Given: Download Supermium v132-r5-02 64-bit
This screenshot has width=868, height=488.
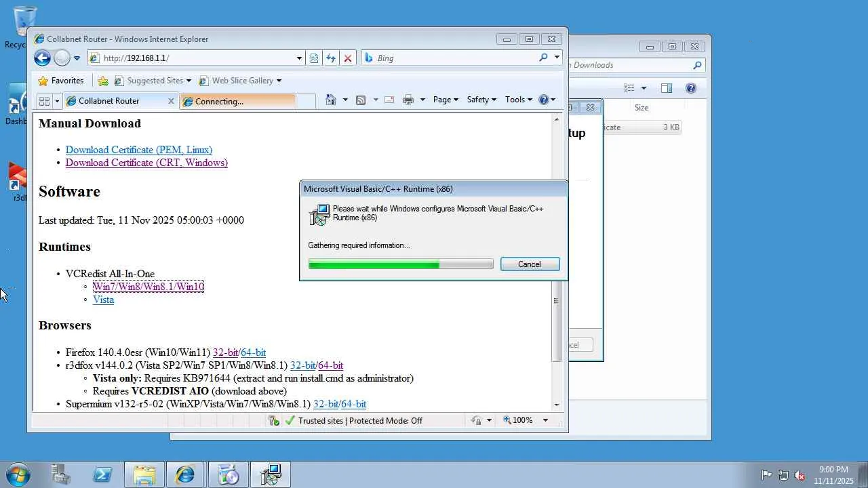Looking at the screenshot, I should coord(353,404).
